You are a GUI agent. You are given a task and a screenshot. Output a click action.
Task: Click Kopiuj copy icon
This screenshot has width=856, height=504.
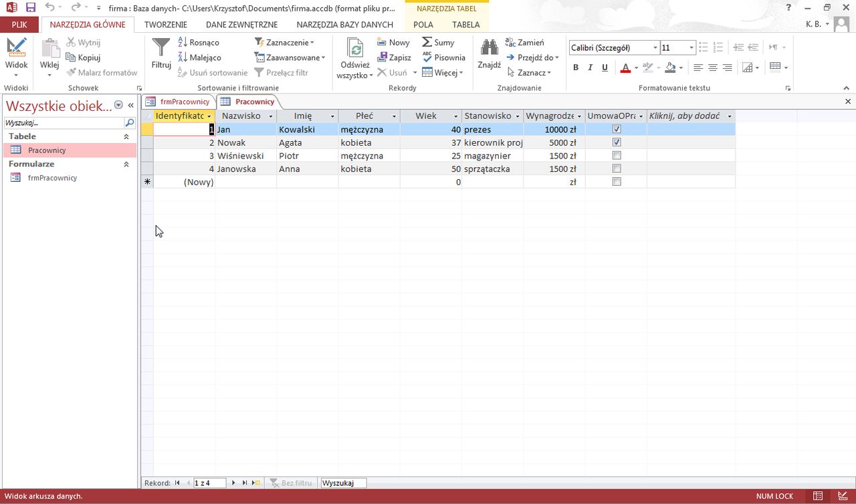pyautogui.click(x=83, y=57)
